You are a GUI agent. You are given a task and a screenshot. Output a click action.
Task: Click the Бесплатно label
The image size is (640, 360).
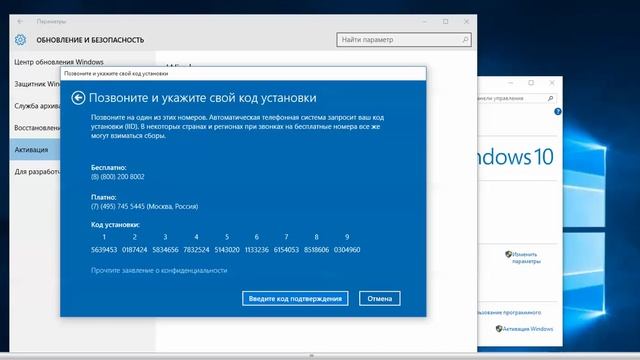coord(109,167)
